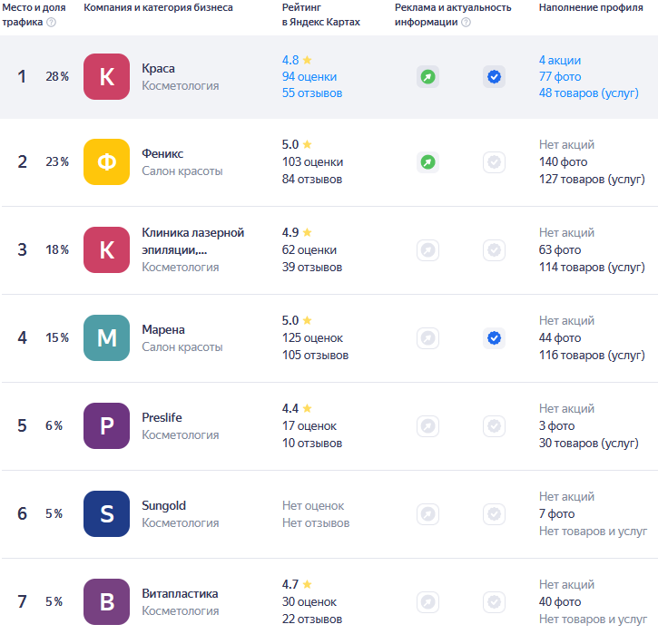View the 77 фото link
658x644 pixels.
560,77
